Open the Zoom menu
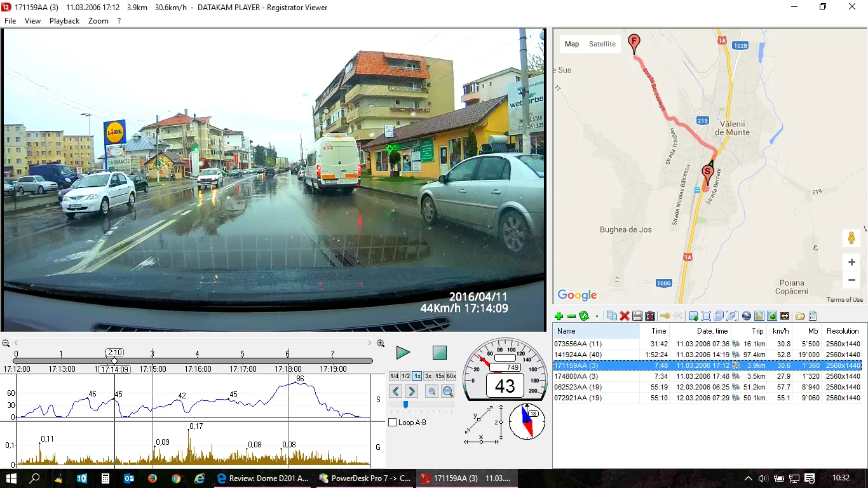This screenshot has height=488, width=868. [98, 21]
